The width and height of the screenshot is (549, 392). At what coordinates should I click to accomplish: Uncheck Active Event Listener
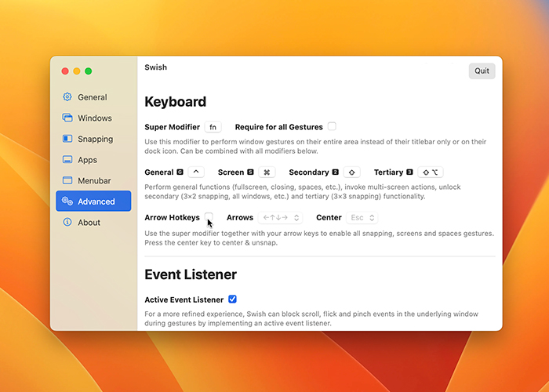click(232, 299)
